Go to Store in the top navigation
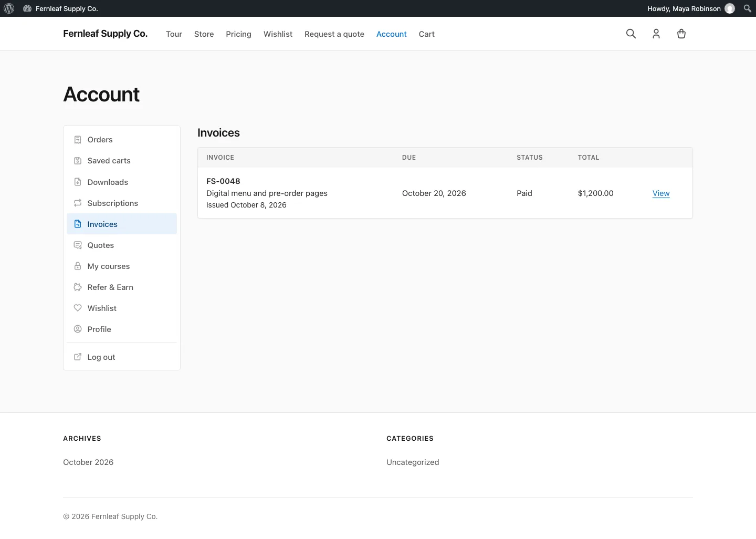This screenshot has width=756, height=539. pos(204,34)
